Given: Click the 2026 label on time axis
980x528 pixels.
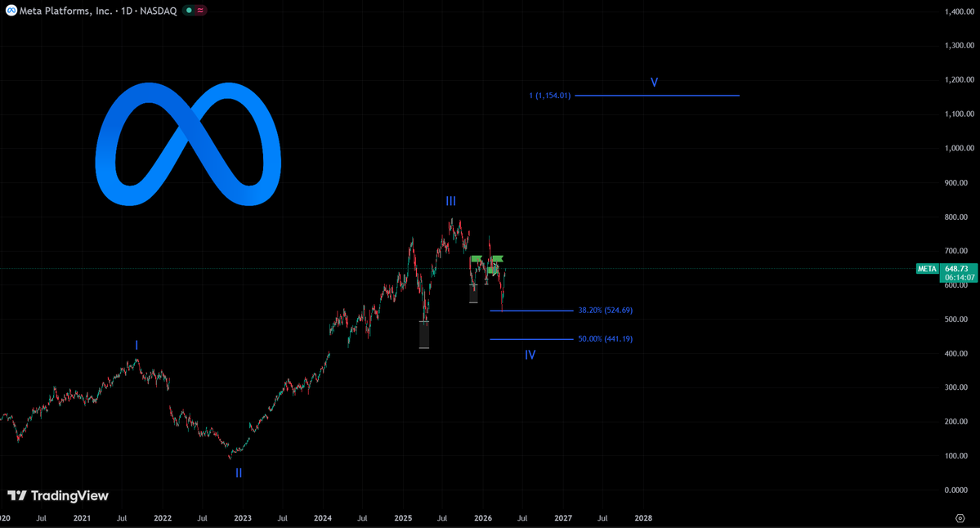Looking at the screenshot, I should click(483, 518).
